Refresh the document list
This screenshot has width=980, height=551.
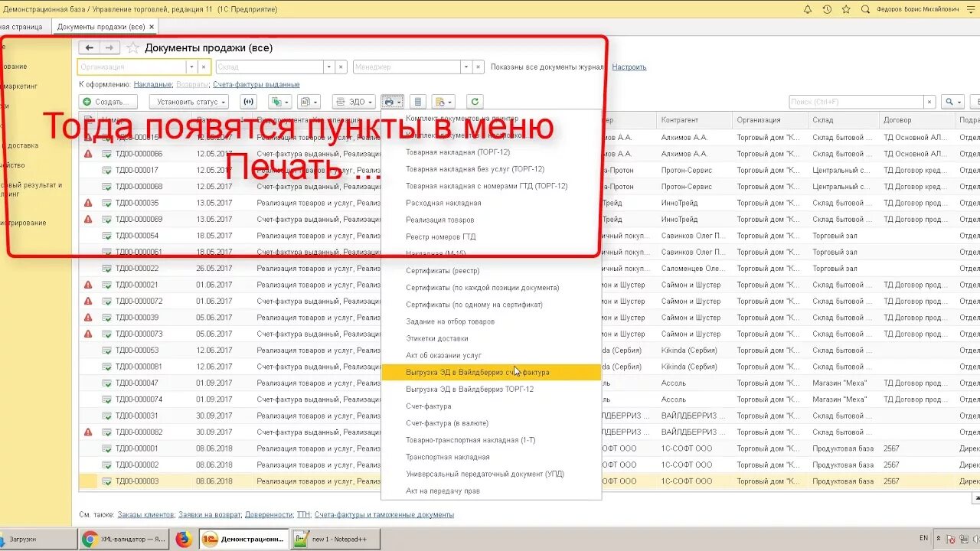[475, 102]
